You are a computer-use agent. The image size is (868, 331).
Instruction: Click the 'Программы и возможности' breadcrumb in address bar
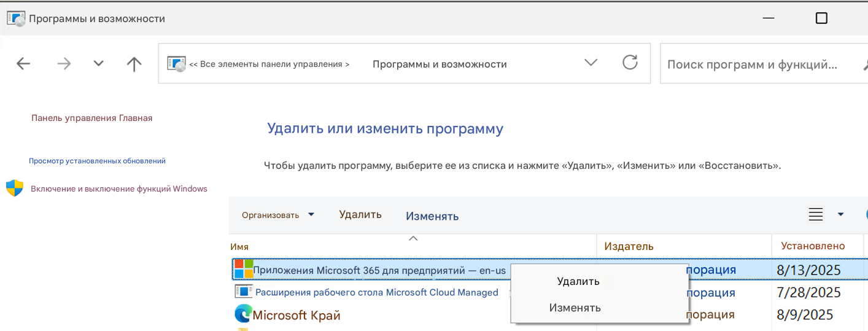click(440, 64)
